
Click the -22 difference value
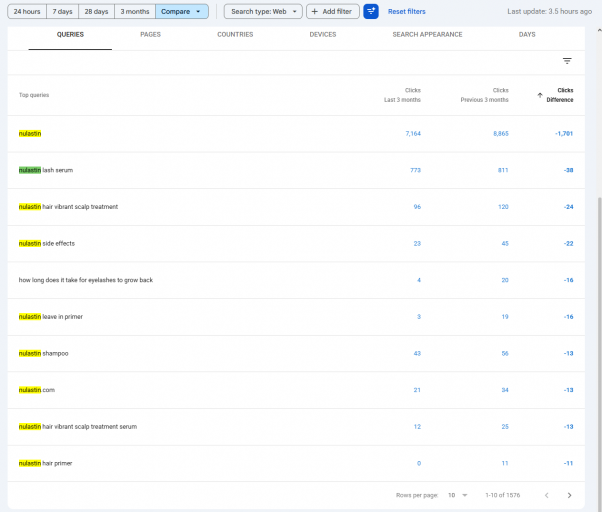click(x=569, y=243)
